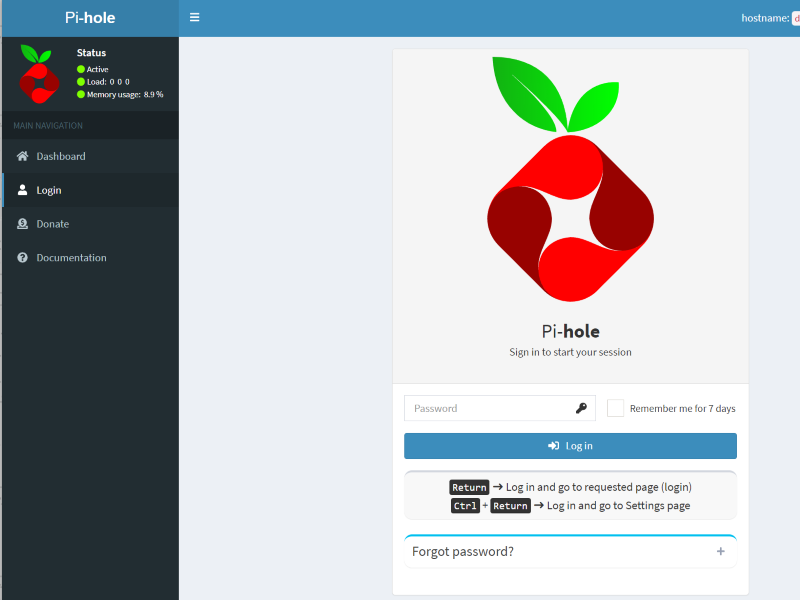Click the Status heading in sidebar
Viewport: 800px width, 600px height.
pyautogui.click(x=91, y=53)
